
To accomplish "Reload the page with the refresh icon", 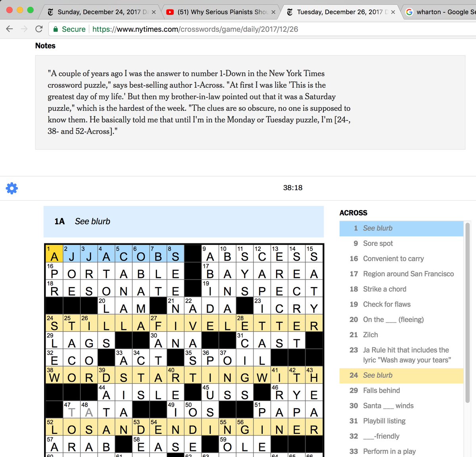I will [39, 29].
